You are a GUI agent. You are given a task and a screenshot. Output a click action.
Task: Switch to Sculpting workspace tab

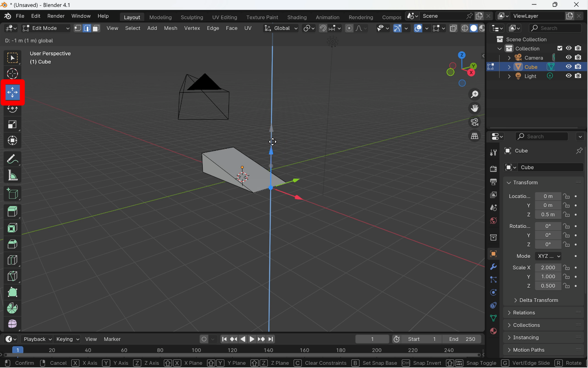click(192, 17)
